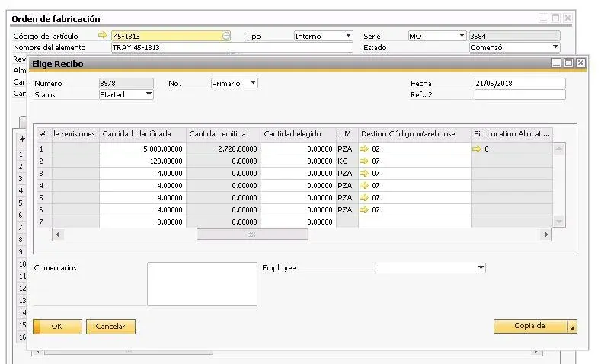Click the Cantidad elegido column header
601x364 pixels.
pos(299,134)
